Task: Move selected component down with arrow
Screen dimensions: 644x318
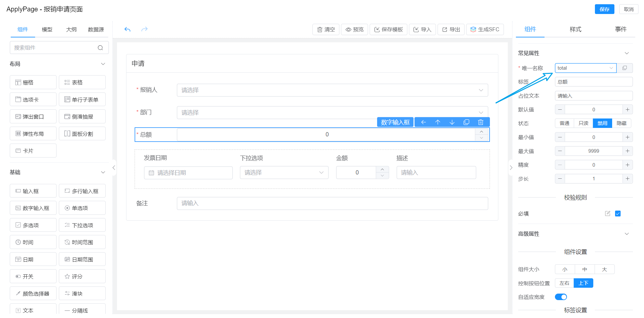Action: (x=452, y=122)
